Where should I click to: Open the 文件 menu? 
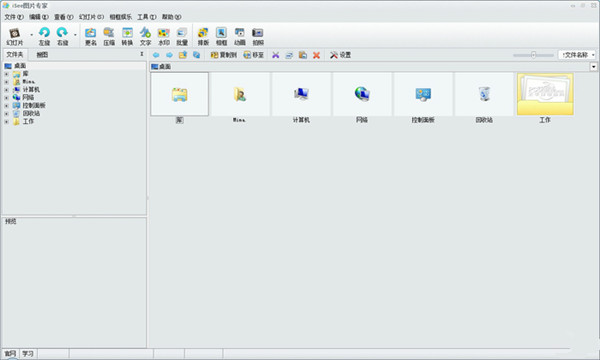(14, 17)
